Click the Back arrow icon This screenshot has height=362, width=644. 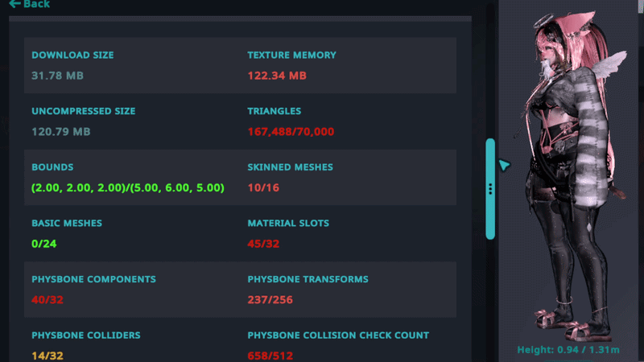pos(14,4)
